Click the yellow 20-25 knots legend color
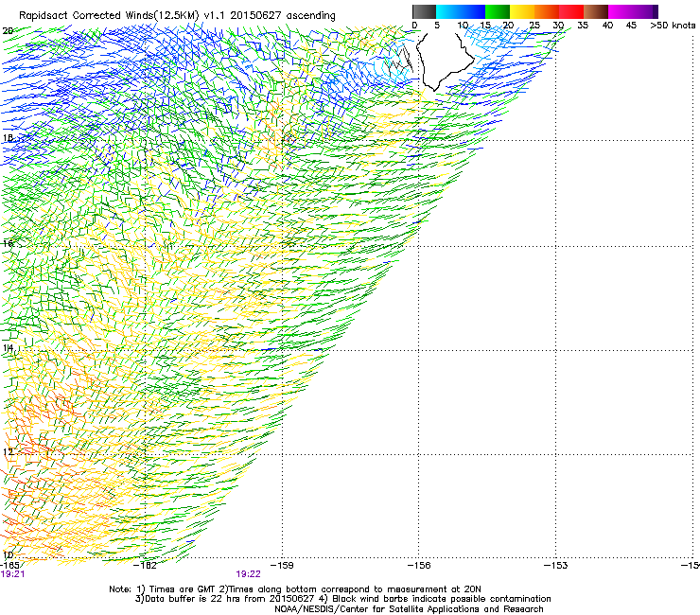This screenshot has width=700, height=615. [x=522, y=11]
